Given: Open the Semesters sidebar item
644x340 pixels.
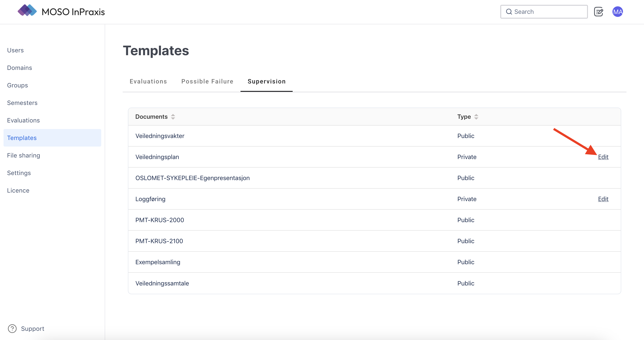Looking at the screenshot, I should 22,103.
